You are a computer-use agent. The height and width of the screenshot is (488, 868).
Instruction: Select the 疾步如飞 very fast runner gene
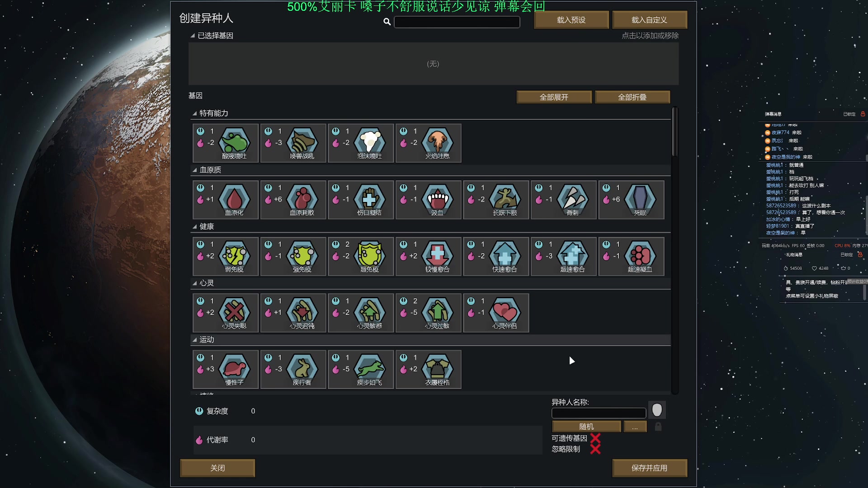pyautogui.click(x=361, y=369)
